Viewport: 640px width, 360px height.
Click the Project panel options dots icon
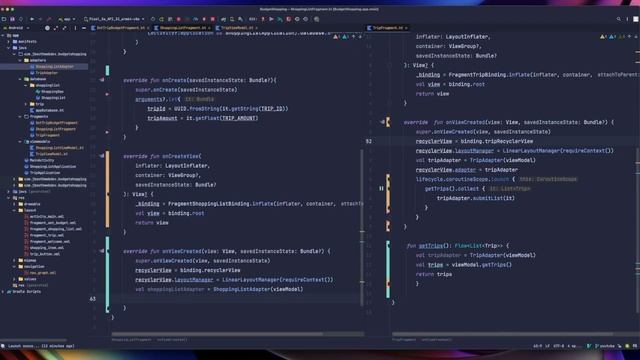[x=75, y=28]
